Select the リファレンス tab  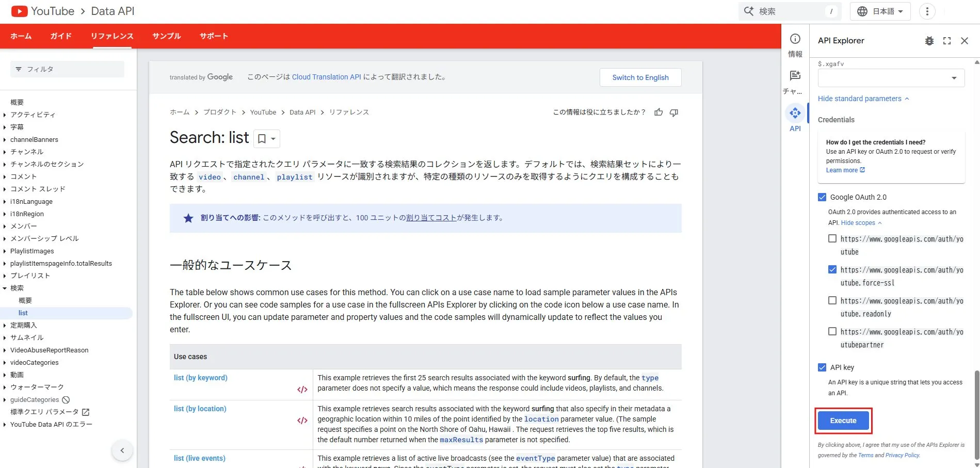pyautogui.click(x=112, y=36)
